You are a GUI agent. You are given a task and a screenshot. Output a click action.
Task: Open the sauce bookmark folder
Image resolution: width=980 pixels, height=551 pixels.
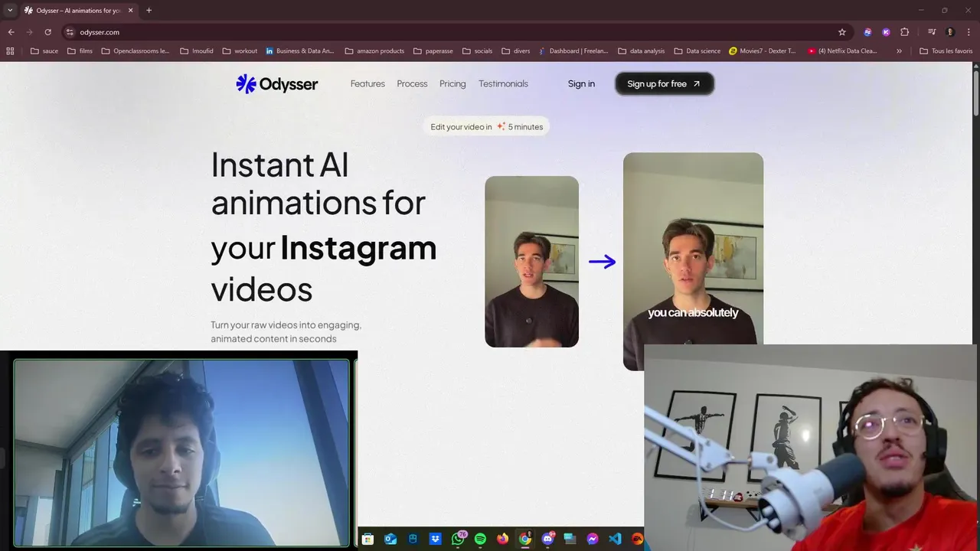click(x=44, y=51)
